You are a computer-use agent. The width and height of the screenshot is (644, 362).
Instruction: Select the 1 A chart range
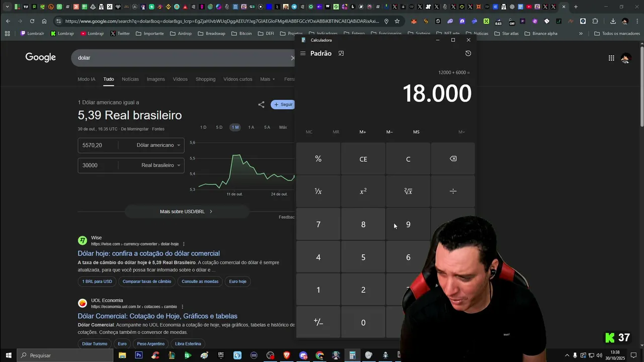point(251,127)
